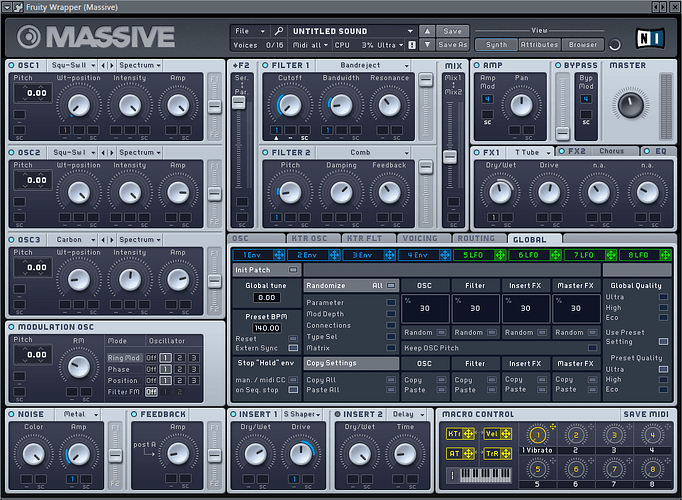Image resolution: width=682 pixels, height=500 pixels.
Task: Open Filter 1 Bandreject type dropdown
Action: 364,65
